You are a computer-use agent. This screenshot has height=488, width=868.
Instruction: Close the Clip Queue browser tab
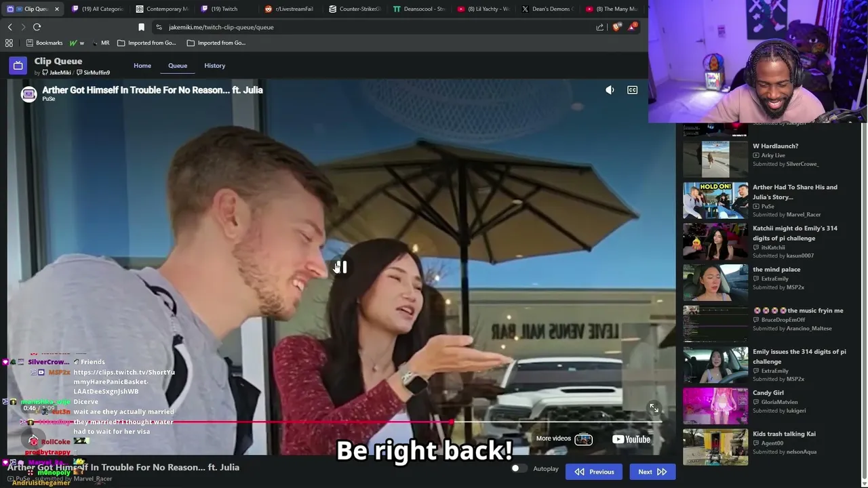[57, 9]
